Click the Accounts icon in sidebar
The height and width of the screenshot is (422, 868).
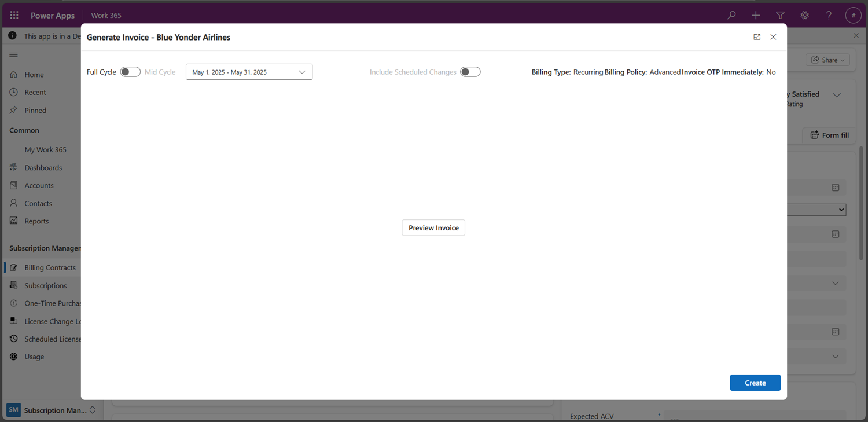pos(14,185)
